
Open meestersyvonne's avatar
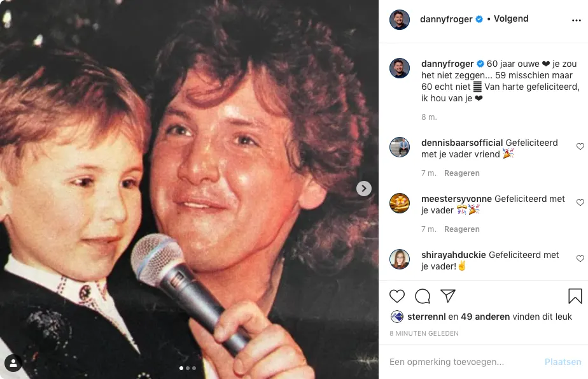pyautogui.click(x=400, y=203)
